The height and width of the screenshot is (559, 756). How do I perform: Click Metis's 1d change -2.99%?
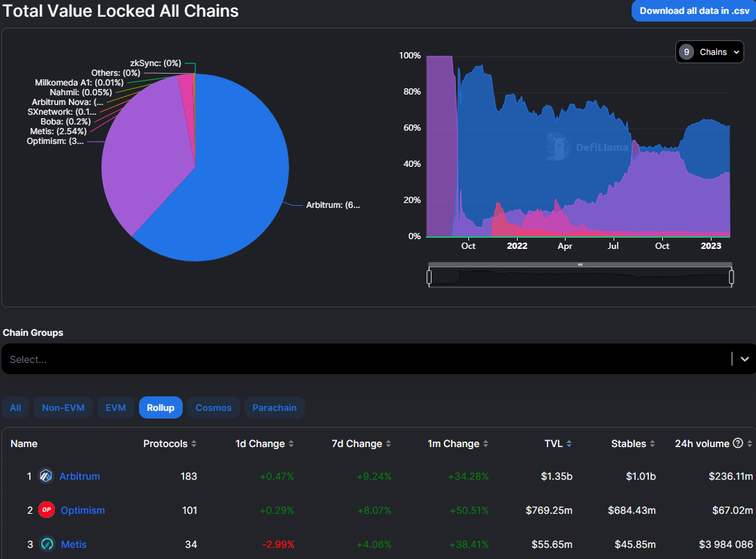(x=278, y=544)
